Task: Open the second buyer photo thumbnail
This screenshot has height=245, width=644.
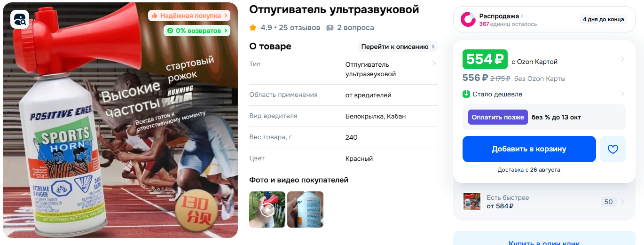Action: (x=305, y=209)
